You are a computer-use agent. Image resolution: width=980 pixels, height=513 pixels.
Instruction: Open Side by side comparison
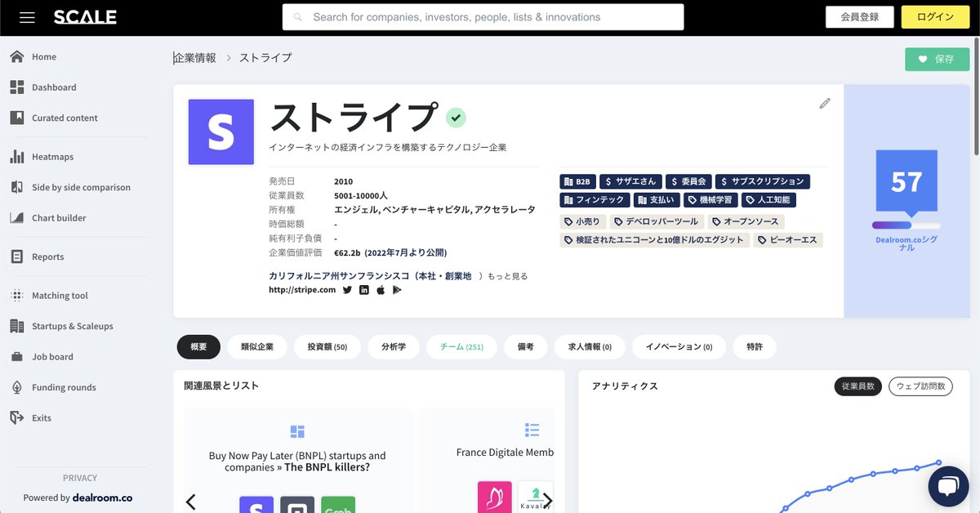pos(81,187)
